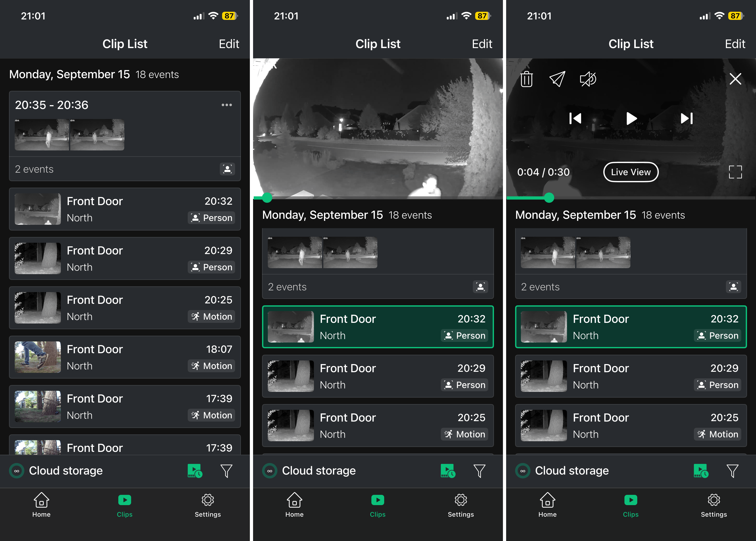756x541 pixels.
Task: Open the filter funnel icon on the left screen
Action: point(226,471)
